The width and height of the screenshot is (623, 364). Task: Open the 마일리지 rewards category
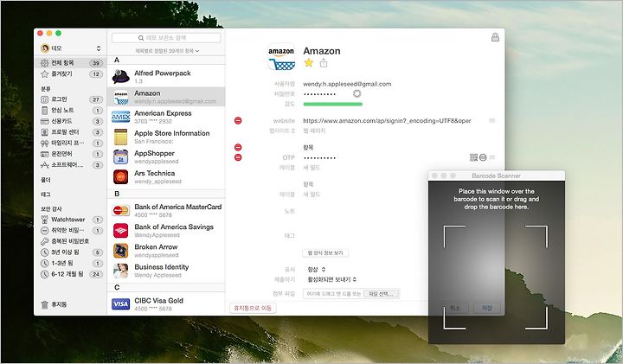point(71,143)
